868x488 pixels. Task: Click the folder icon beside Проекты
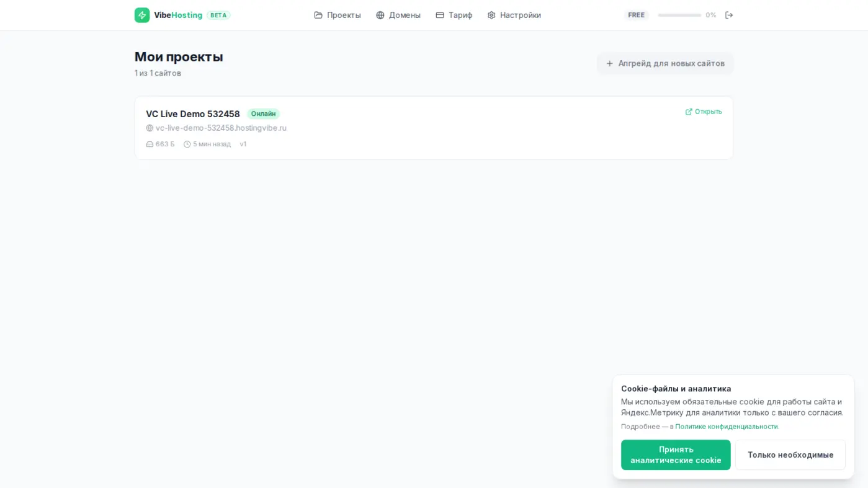pos(318,15)
